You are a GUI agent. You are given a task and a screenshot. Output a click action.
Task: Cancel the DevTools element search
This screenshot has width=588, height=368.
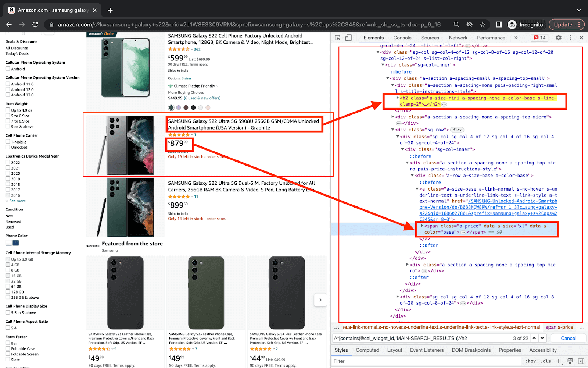[x=568, y=338]
